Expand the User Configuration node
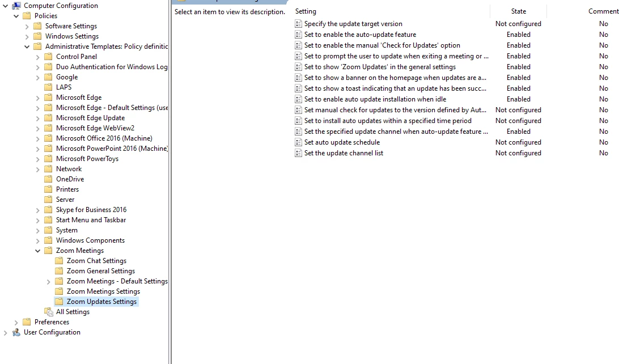Image resolution: width=619 pixels, height=364 pixels. pos(6,333)
